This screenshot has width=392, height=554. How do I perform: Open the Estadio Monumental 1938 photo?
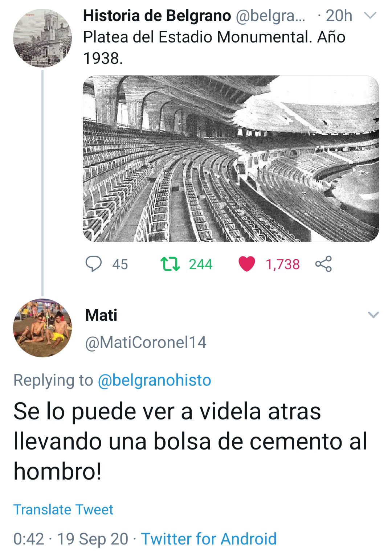click(x=231, y=159)
